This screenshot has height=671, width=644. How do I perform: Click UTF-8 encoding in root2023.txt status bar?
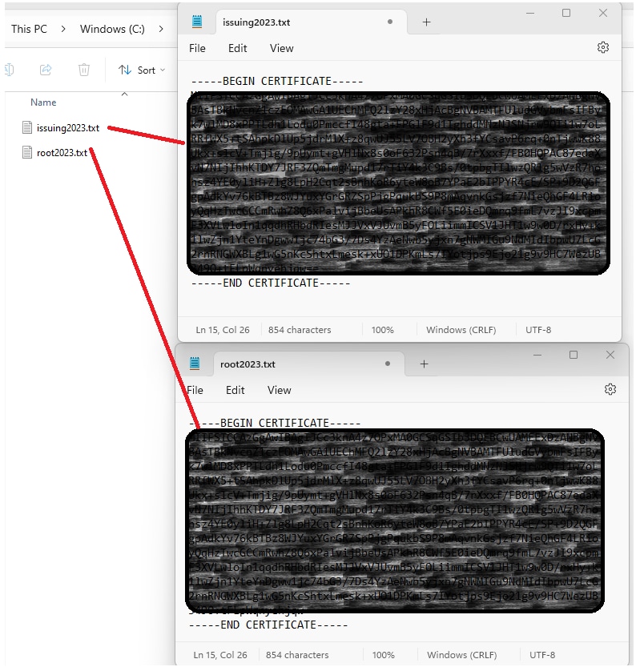click(542, 655)
